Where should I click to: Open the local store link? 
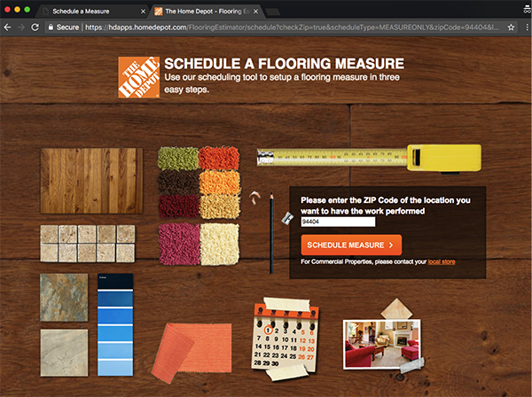442,261
